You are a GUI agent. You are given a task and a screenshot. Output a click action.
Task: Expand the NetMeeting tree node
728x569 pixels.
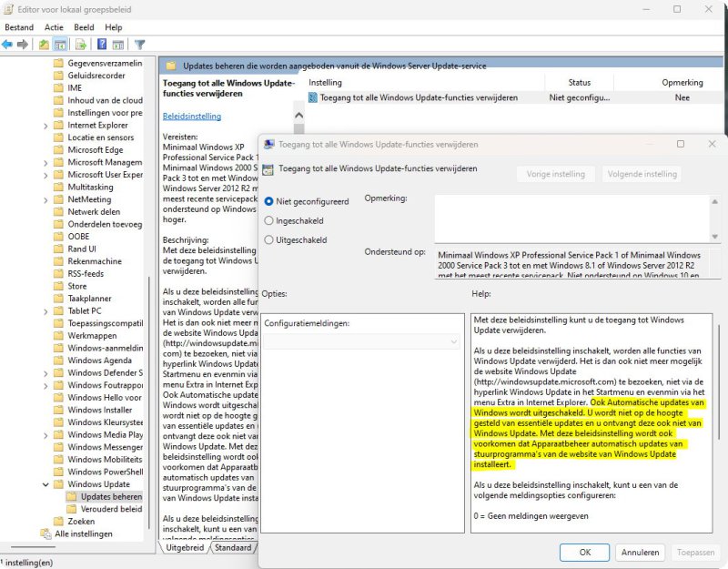coord(45,199)
